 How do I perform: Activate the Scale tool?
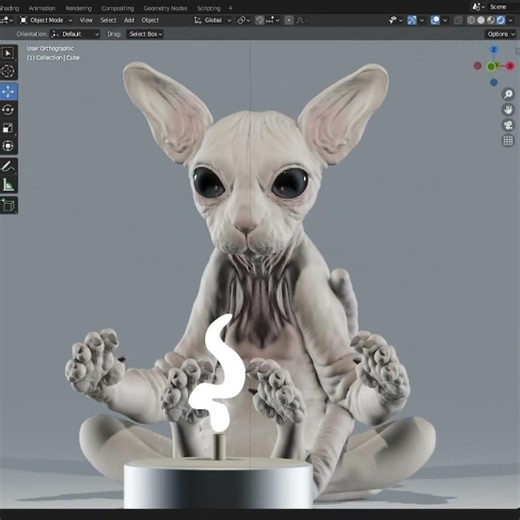click(x=8, y=128)
